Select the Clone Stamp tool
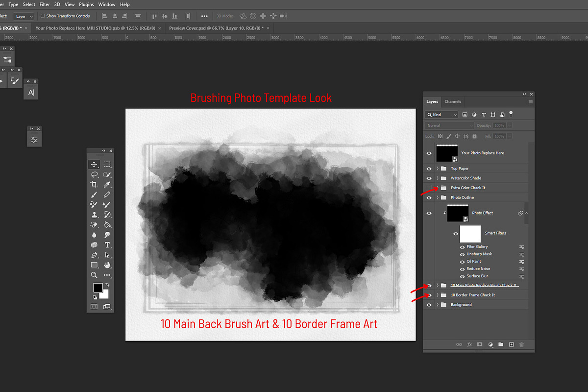This screenshot has width=588, height=392. tap(94, 215)
